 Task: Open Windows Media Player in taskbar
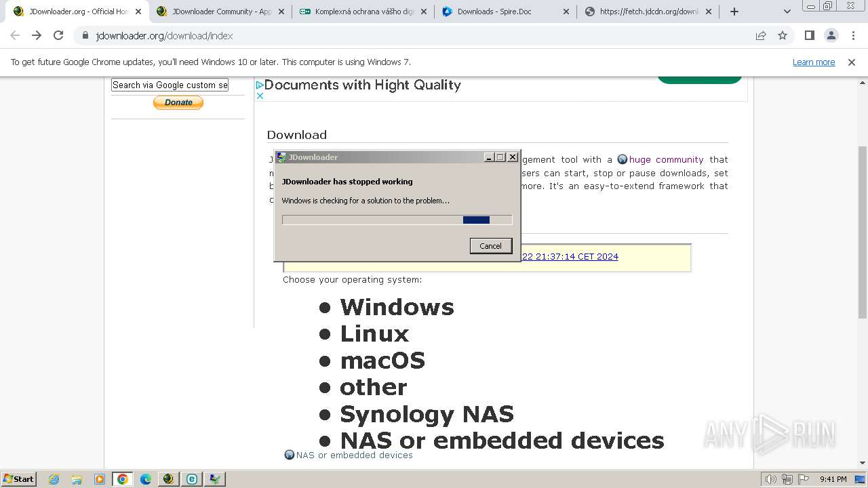pos(100,479)
